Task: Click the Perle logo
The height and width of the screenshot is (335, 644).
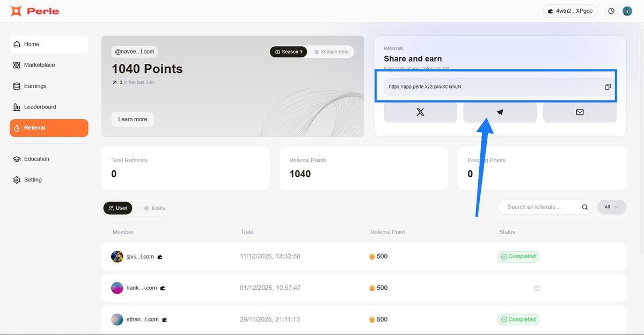Action: pyautogui.click(x=34, y=11)
